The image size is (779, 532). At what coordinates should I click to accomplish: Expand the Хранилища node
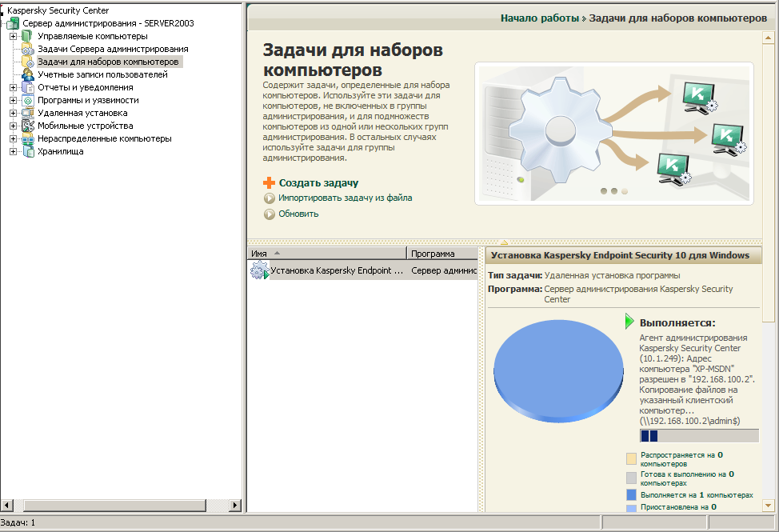(x=13, y=151)
